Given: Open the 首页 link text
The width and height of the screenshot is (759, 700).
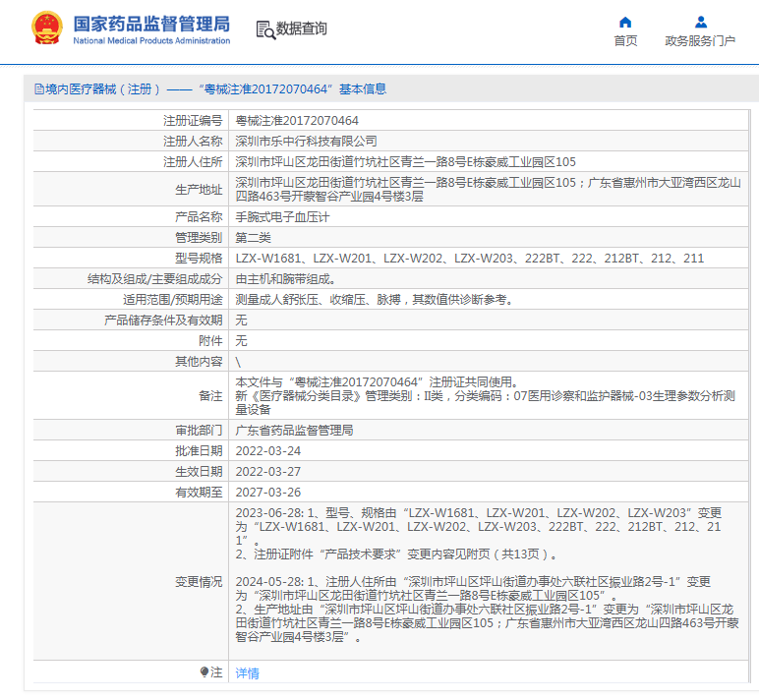Looking at the screenshot, I should [x=625, y=40].
